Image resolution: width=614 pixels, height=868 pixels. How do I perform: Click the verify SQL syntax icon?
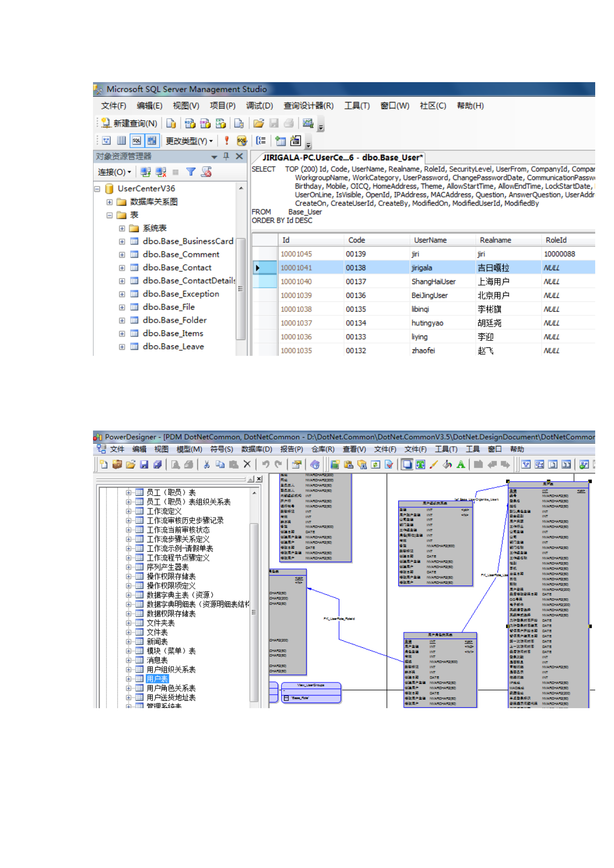tap(241, 141)
